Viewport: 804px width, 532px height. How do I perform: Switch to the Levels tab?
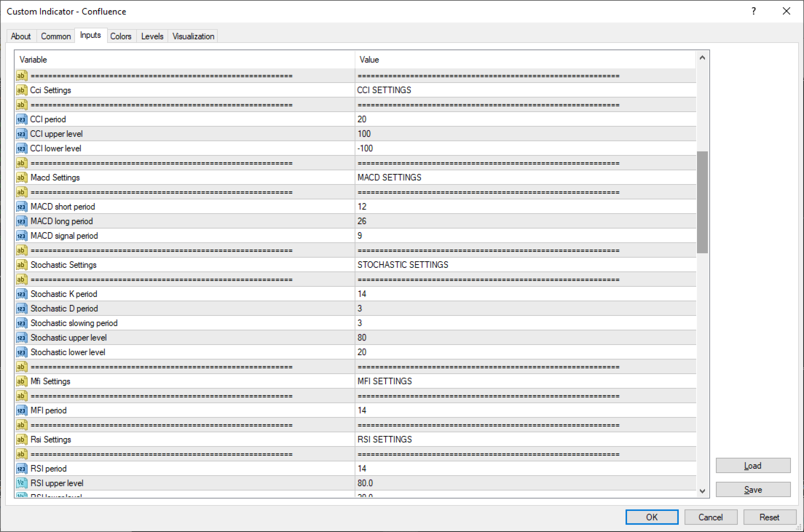pyautogui.click(x=152, y=36)
